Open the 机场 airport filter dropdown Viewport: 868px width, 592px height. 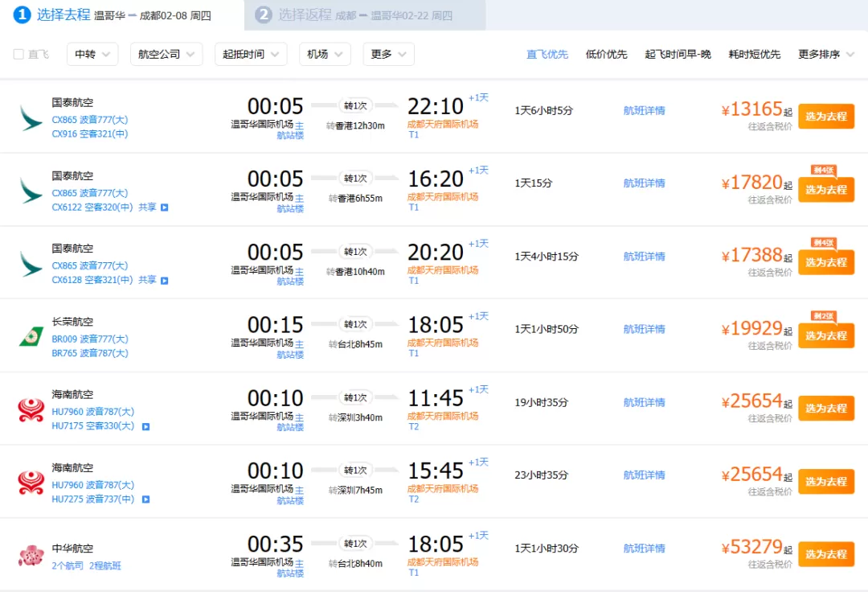(325, 54)
